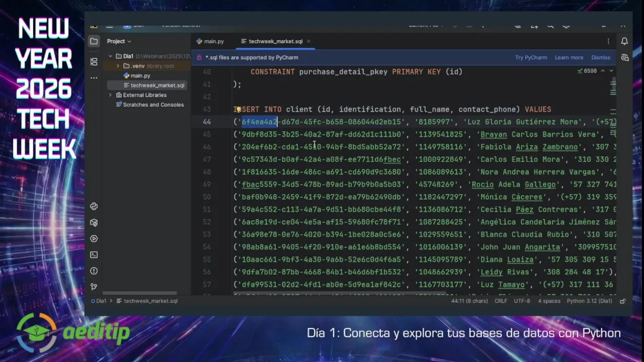Click 'Cecilia Páez Contreras' on line 51

529,210
